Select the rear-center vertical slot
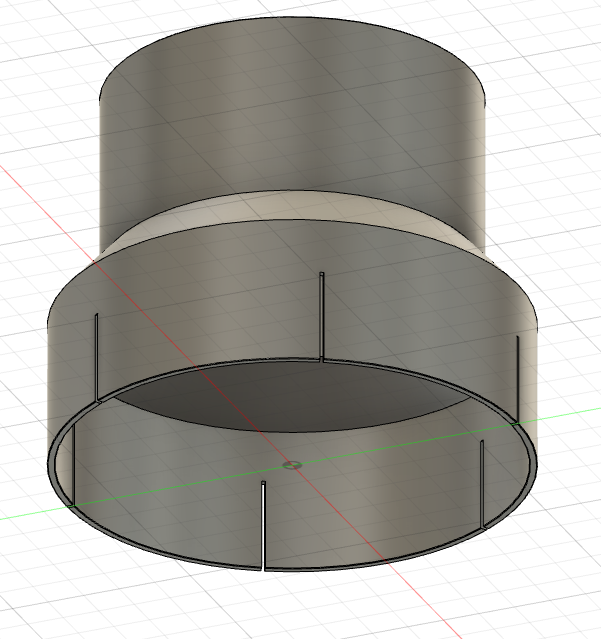 click(x=320, y=315)
